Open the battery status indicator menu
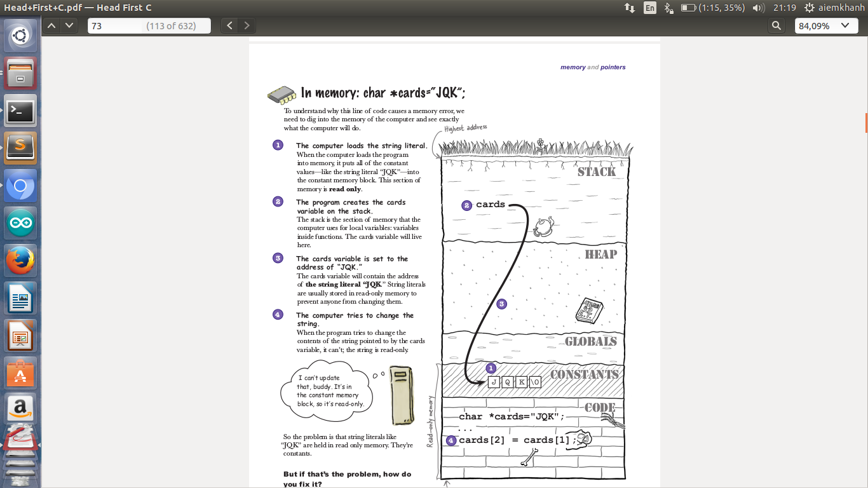Viewport: 868px width, 488px height. [x=712, y=8]
